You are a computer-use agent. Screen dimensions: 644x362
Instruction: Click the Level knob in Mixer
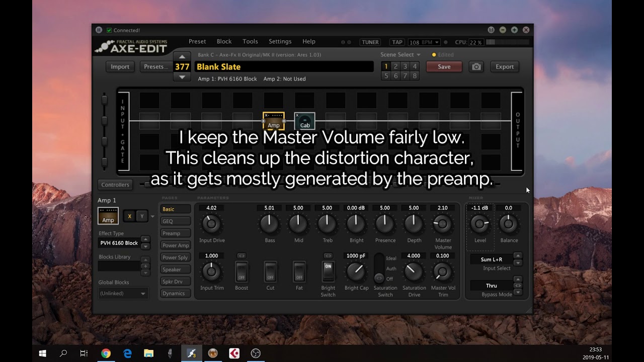point(479,223)
